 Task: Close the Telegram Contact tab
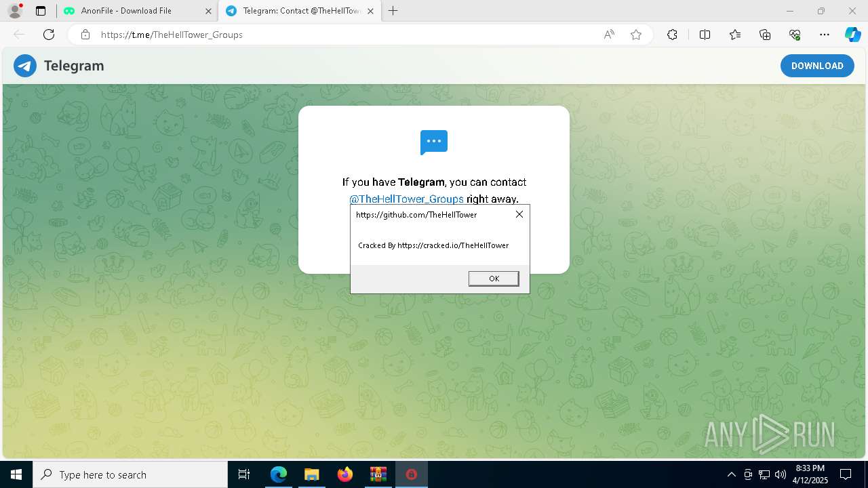pos(370,11)
